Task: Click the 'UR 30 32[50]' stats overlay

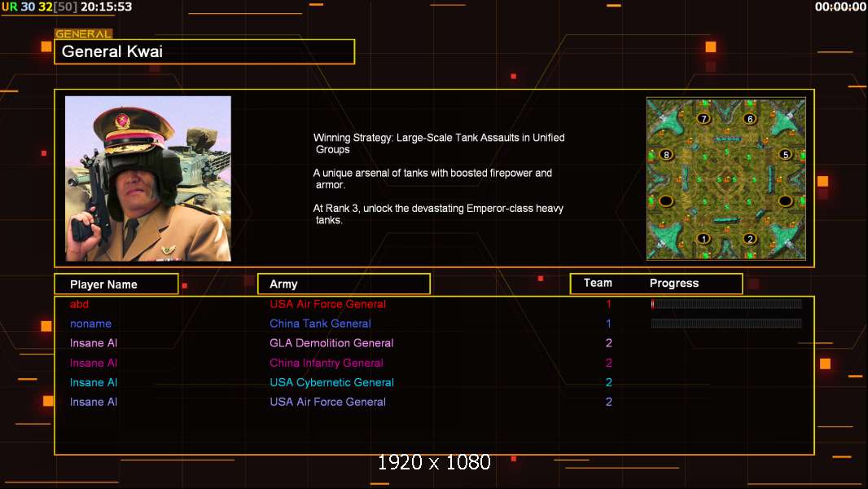Action: click(x=39, y=7)
